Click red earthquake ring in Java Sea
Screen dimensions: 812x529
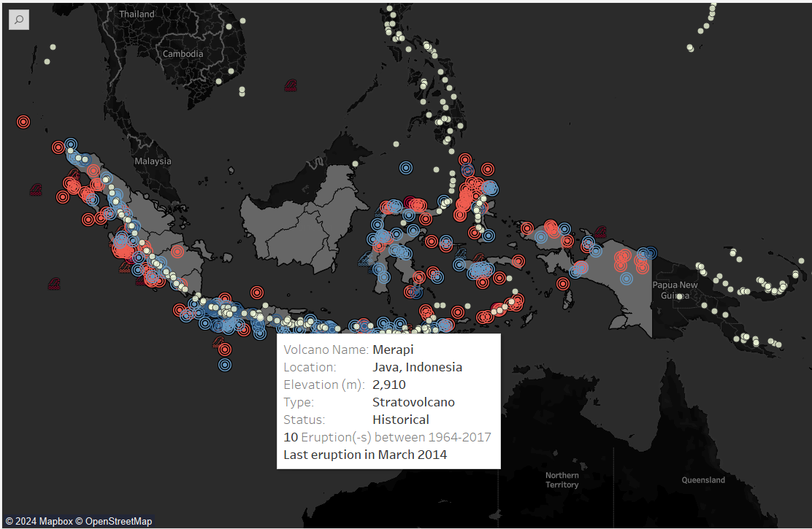tap(257, 293)
